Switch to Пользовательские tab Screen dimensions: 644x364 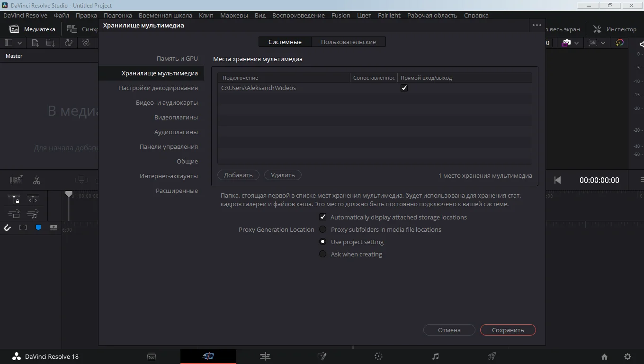[x=349, y=42]
